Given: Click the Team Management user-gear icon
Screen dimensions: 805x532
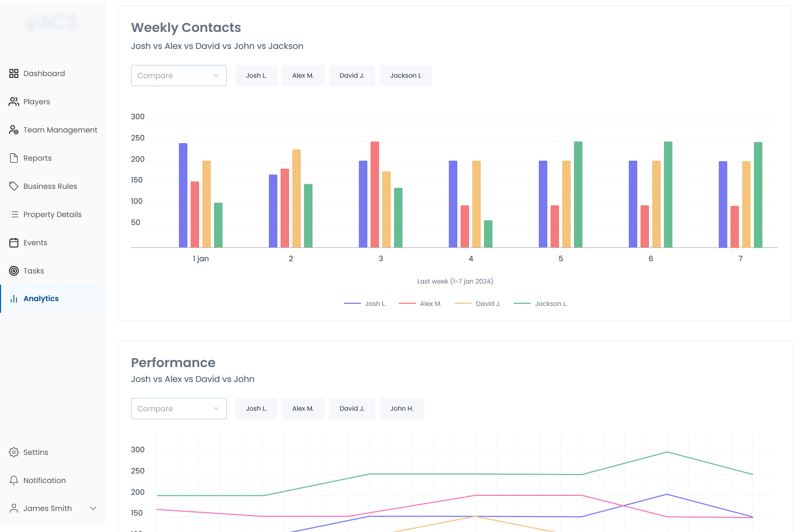Looking at the screenshot, I should (14, 130).
